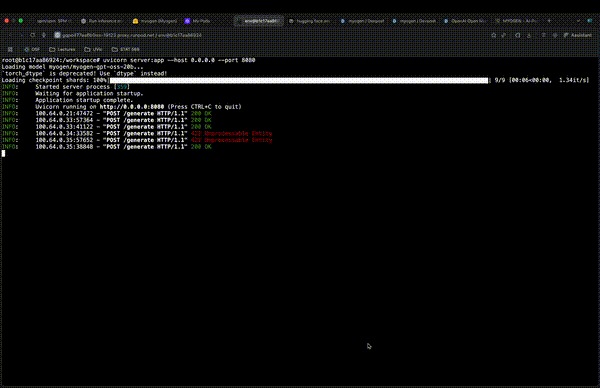Viewport: 600px width, 388px height.
Task: Open the OSF bookmark
Action: click(x=32, y=49)
